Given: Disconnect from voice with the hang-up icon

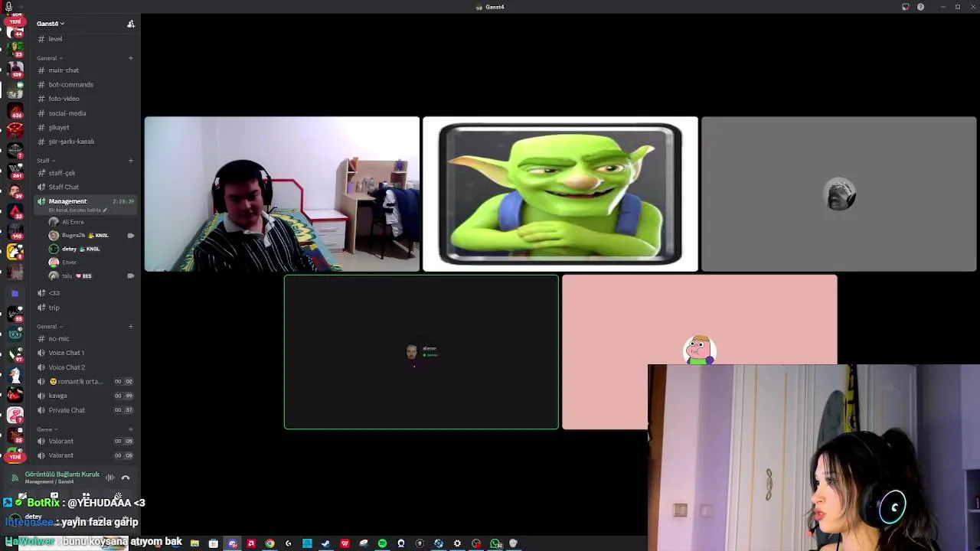Looking at the screenshot, I should [x=126, y=478].
